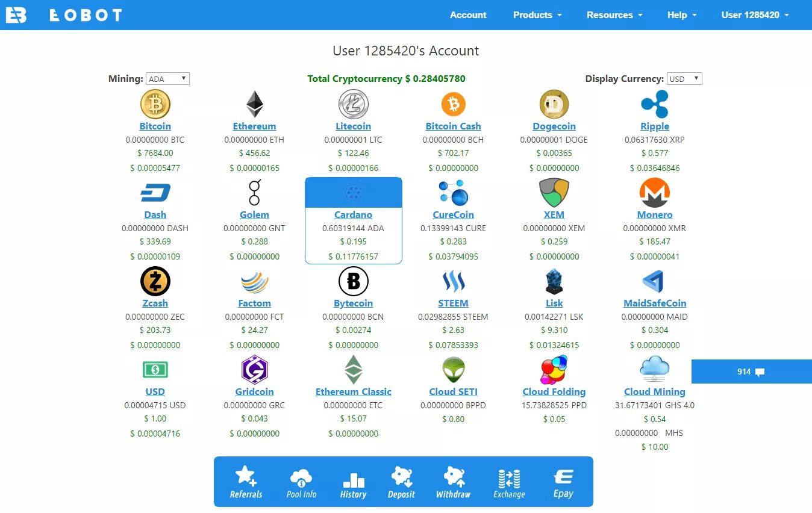Image resolution: width=812 pixels, height=513 pixels.
Task: Click the 15.73828525 PPD value
Action: click(554, 405)
